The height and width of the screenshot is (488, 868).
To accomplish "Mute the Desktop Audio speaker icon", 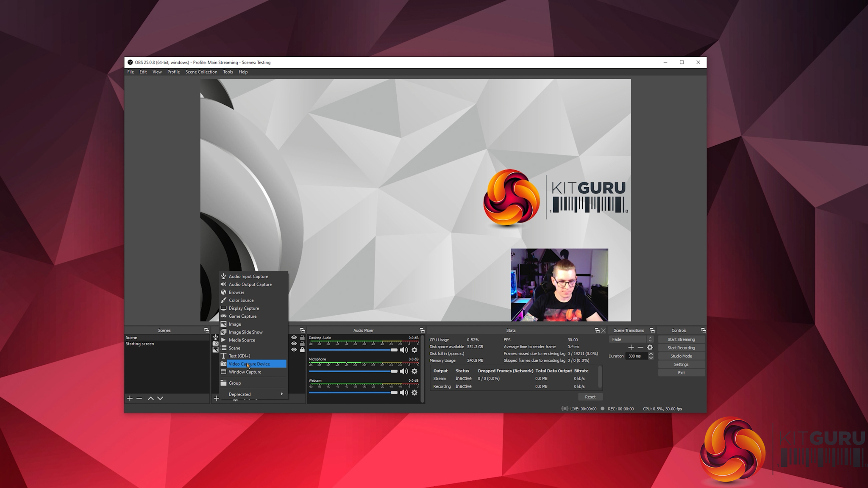I will click(x=403, y=350).
